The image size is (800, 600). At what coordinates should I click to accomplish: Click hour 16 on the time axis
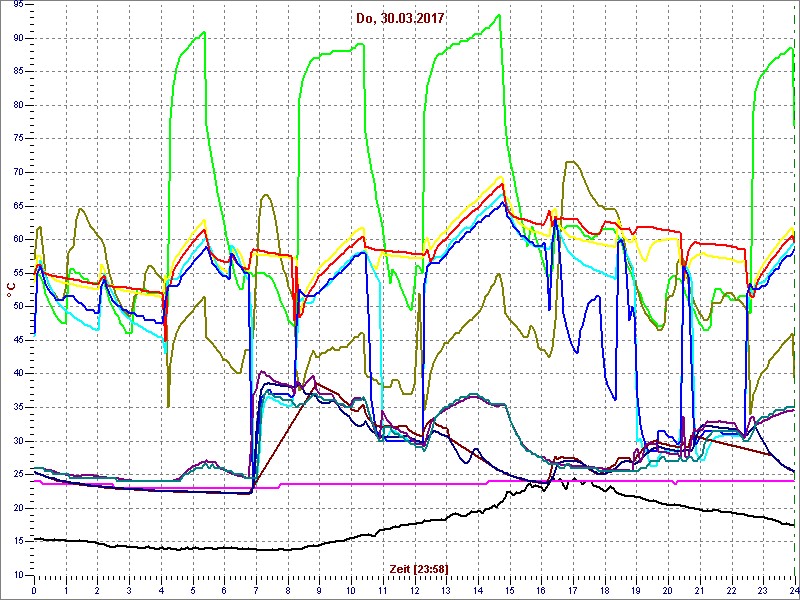coord(541,590)
